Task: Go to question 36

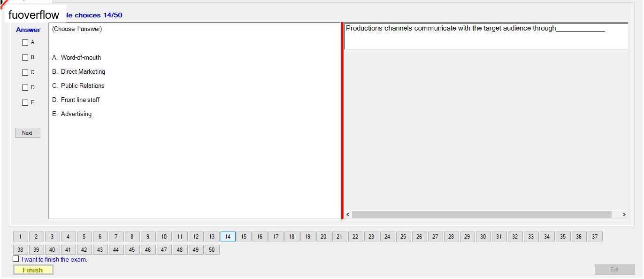Action: (x=579, y=237)
